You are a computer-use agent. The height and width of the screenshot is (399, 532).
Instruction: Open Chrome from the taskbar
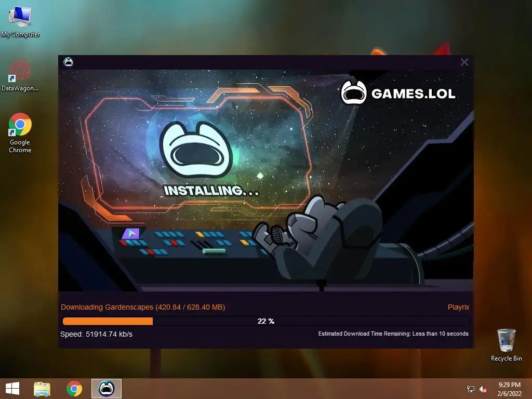74,389
